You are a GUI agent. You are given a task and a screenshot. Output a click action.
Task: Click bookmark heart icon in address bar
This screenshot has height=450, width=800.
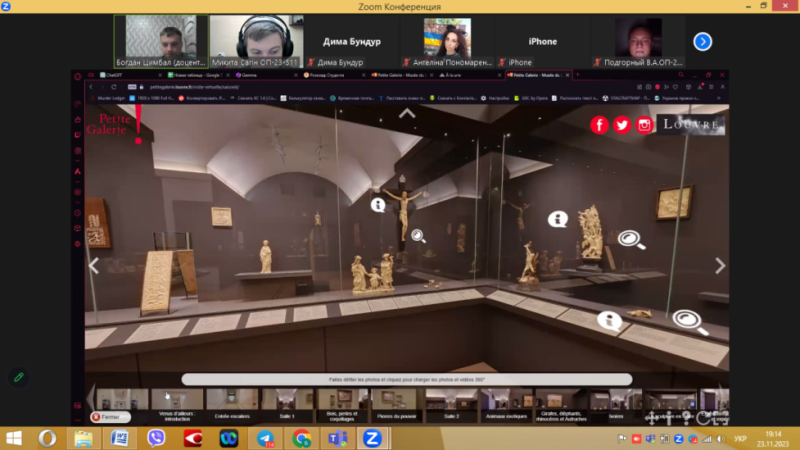(x=676, y=87)
